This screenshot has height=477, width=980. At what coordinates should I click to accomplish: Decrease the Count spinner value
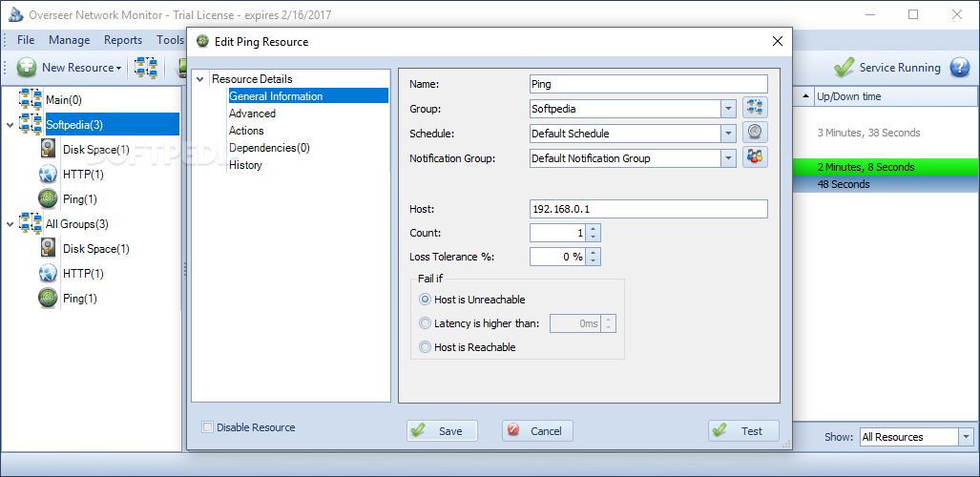click(x=594, y=238)
